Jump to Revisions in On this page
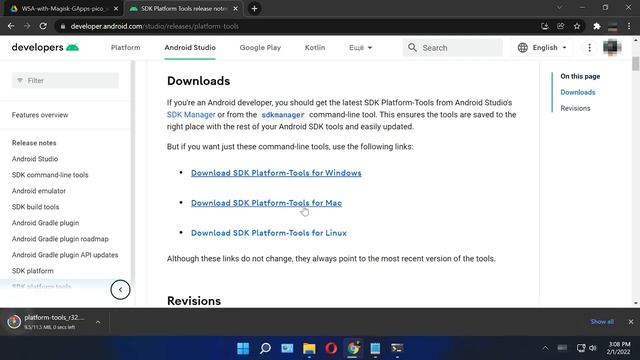The height and width of the screenshot is (360, 640). pyautogui.click(x=575, y=108)
